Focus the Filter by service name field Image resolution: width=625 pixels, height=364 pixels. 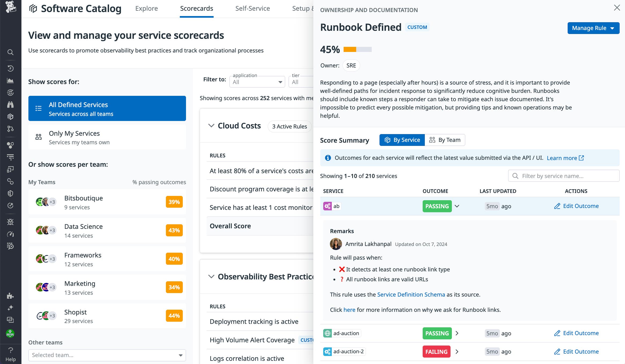click(566, 176)
